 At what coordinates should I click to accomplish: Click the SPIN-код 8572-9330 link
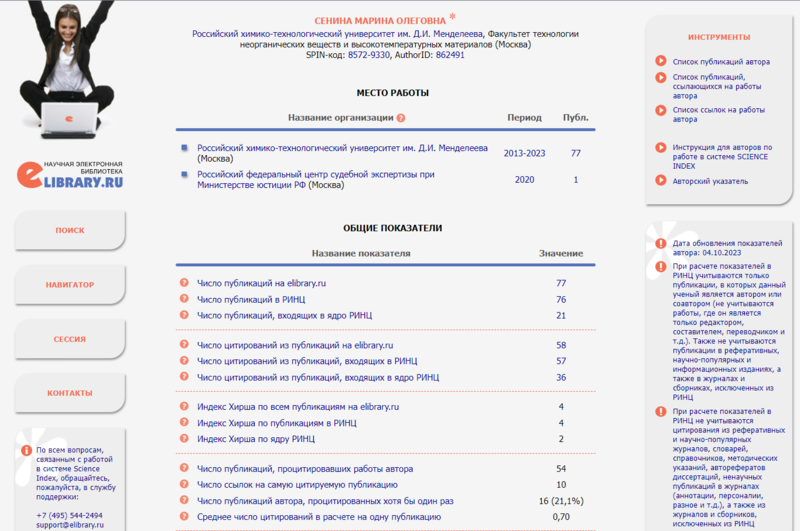click(368, 55)
